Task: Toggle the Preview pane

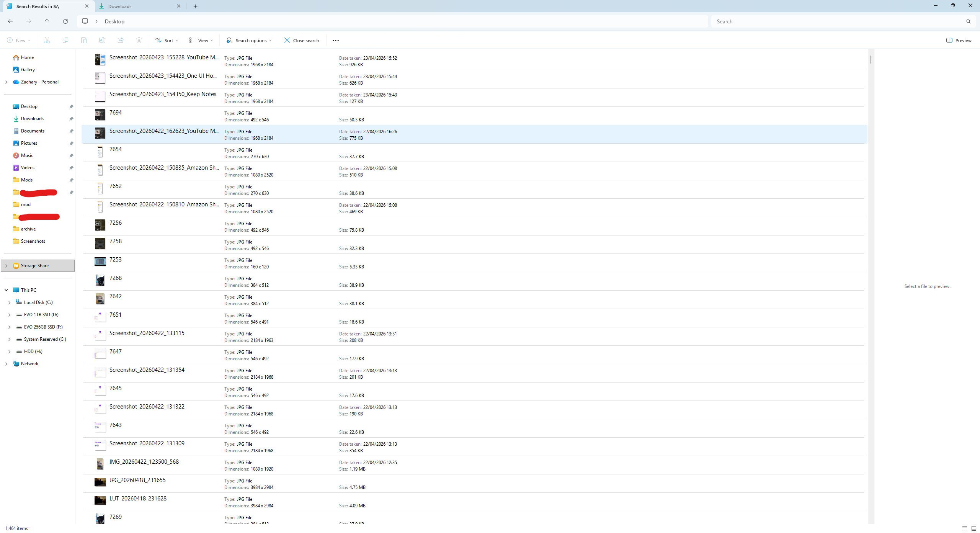Action: tap(959, 40)
